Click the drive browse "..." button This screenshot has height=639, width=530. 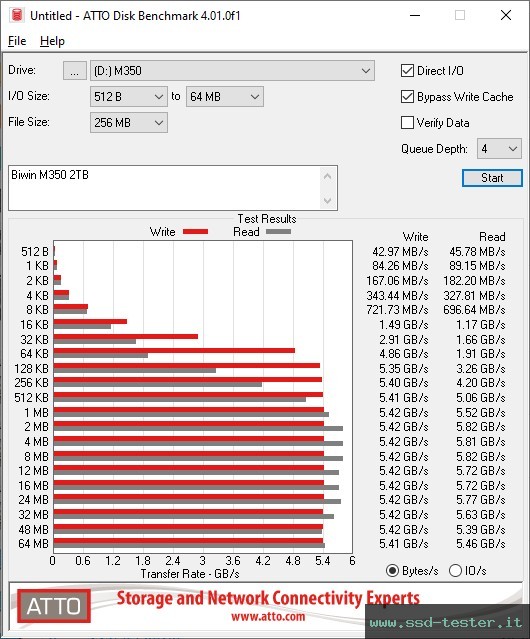pyautogui.click(x=75, y=71)
